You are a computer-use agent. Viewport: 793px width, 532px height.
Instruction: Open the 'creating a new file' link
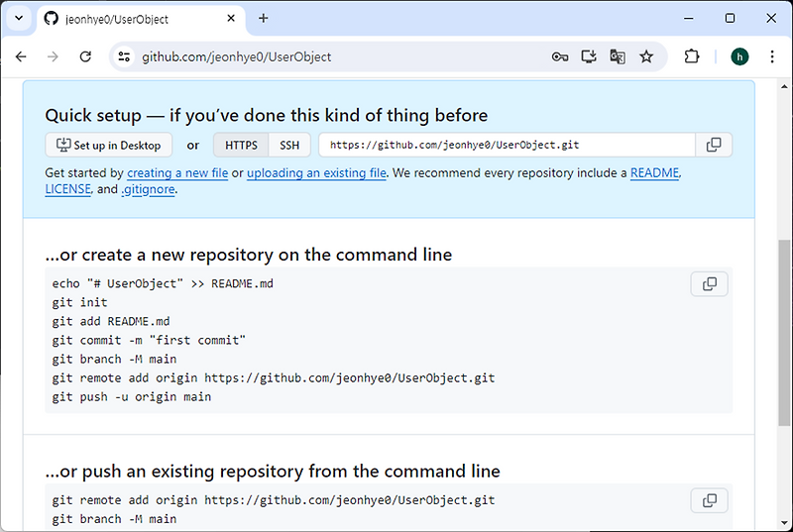coord(177,173)
